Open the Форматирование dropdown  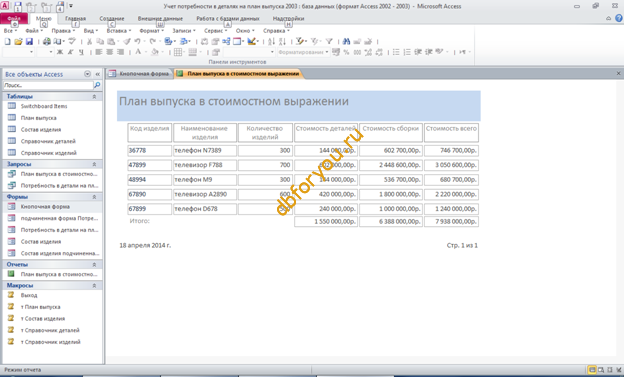(303, 52)
